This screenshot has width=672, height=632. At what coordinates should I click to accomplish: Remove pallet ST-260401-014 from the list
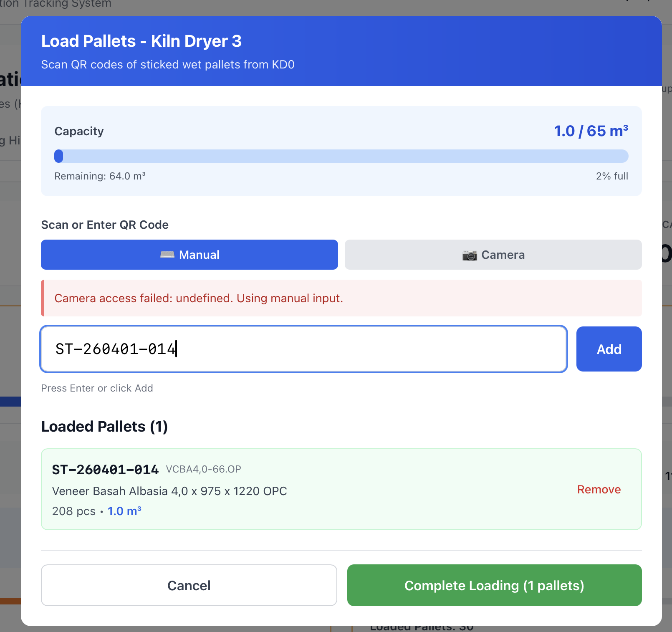click(599, 489)
